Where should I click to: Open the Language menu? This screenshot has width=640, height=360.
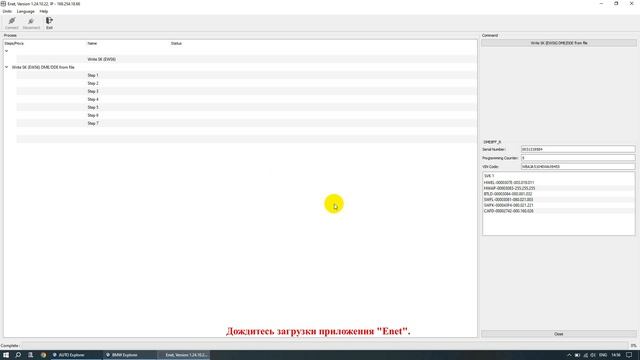25,11
